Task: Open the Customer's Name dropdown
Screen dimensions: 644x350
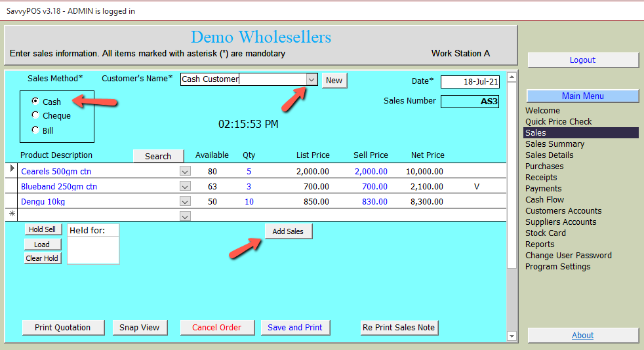Action: (x=312, y=79)
